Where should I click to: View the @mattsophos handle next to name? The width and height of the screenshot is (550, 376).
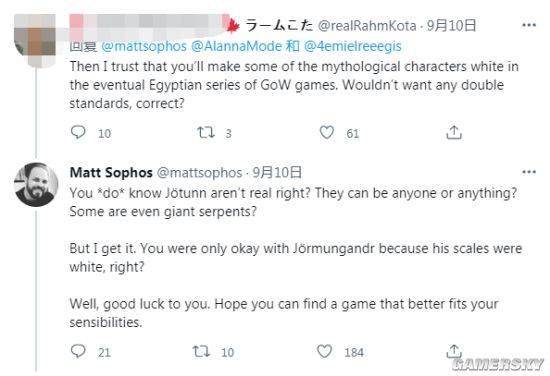tap(199, 173)
